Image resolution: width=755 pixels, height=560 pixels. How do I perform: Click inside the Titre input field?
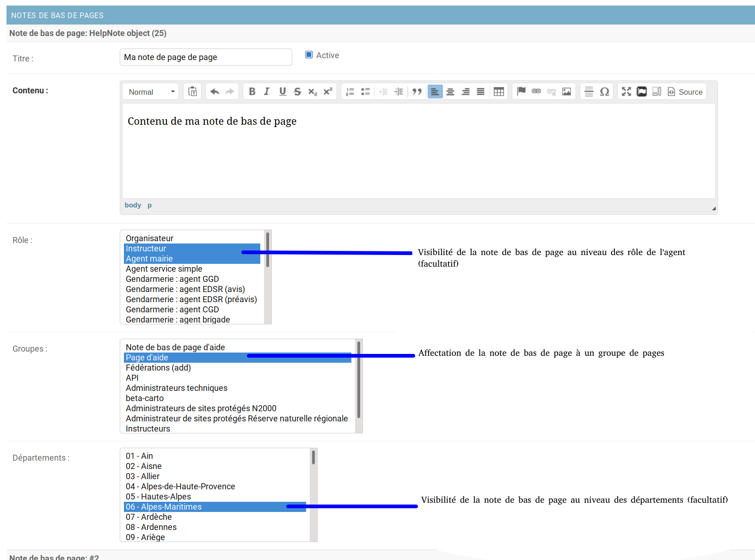tap(205, 57)
